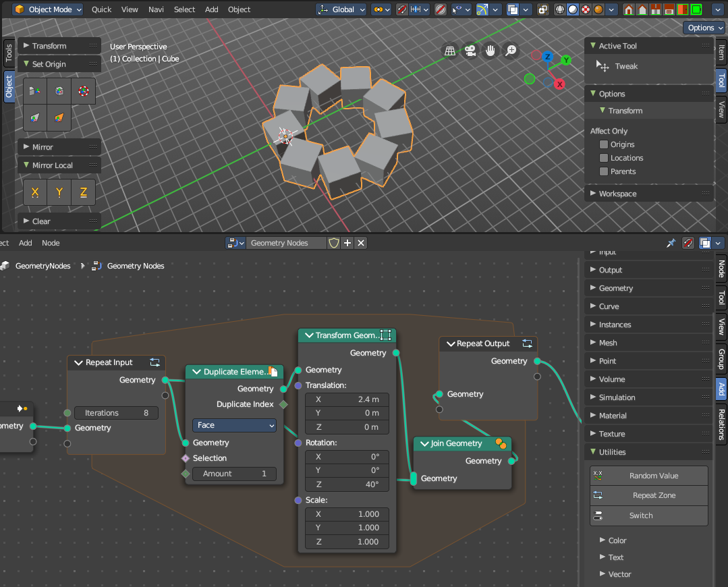Click the Translation X 2.4 m field
Screen dimensions: 728x587
click(x=347, y=399)
